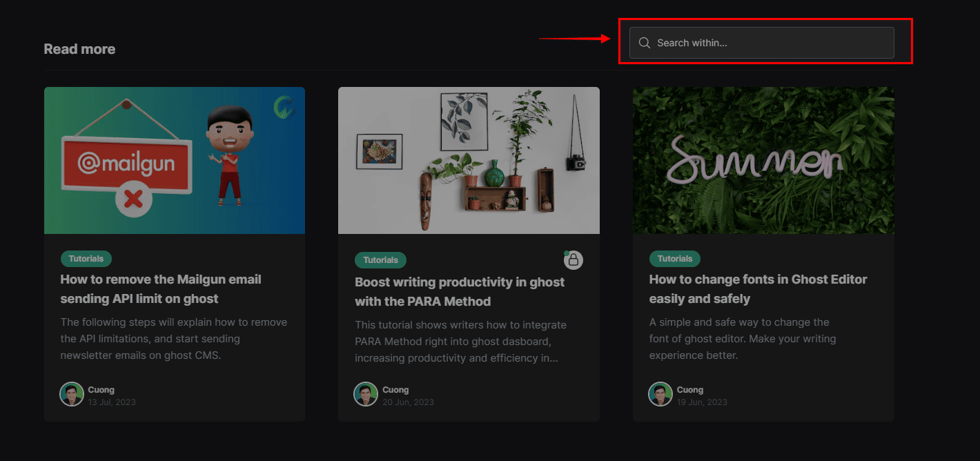Image resolution: width=980 pixels, height=461 pixels.
Task: Click the Tutorials tag on the Mailgun post
Action: coord(86,259)
